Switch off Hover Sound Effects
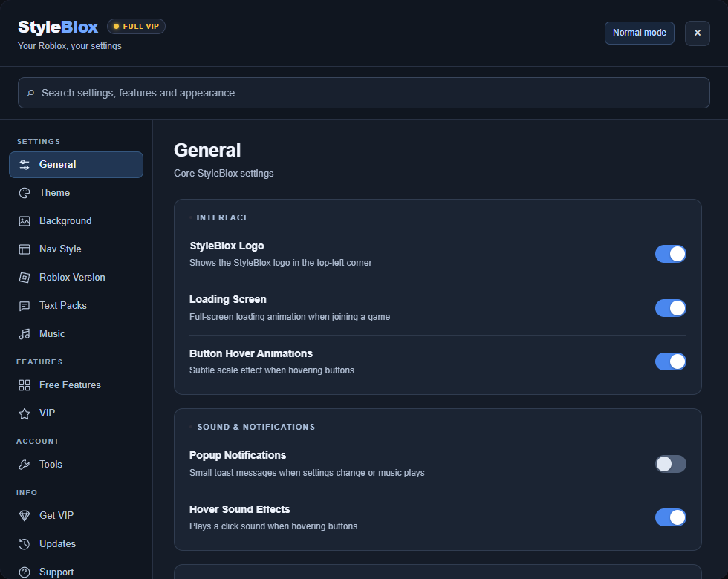The image size is (728, 579). [670, 517]
